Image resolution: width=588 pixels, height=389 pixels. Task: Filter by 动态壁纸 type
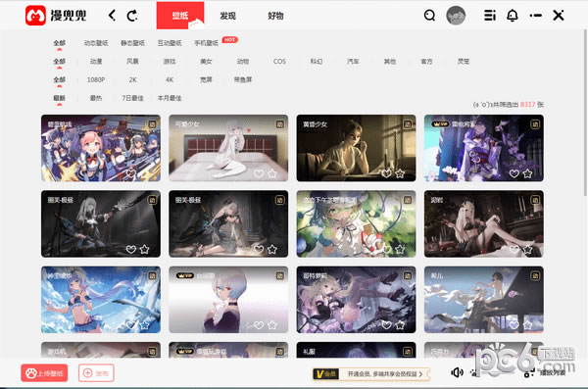[x=96, y=43]
